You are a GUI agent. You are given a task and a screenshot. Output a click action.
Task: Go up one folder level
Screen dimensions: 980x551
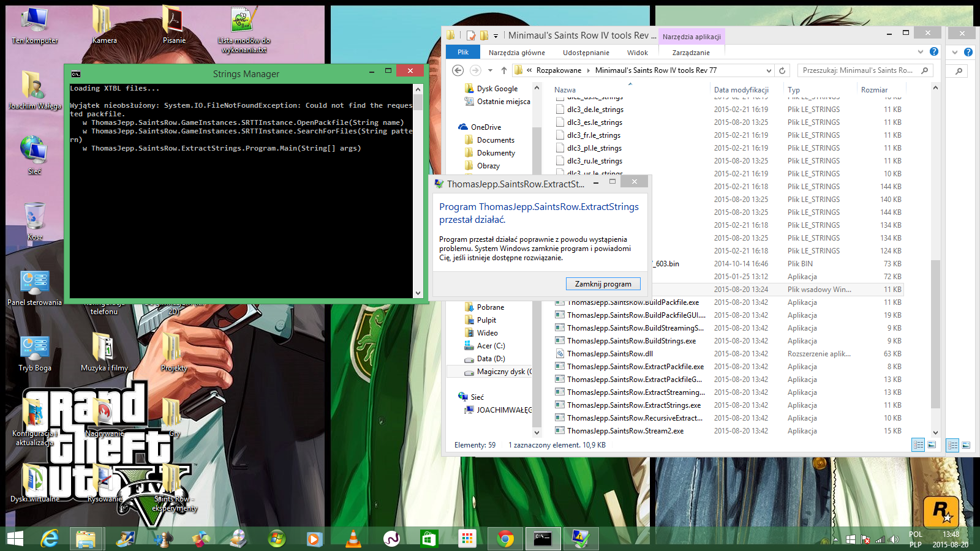pos(503,70)
